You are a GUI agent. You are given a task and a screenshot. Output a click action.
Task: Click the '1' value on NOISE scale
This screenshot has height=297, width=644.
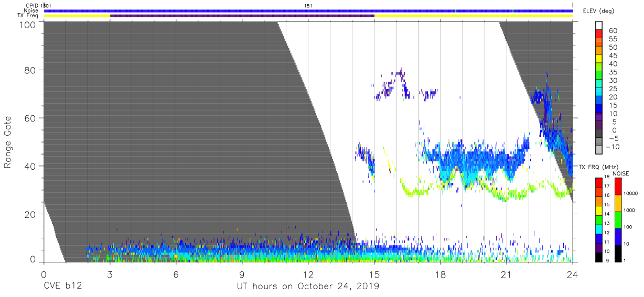click(x=625, y=261)
